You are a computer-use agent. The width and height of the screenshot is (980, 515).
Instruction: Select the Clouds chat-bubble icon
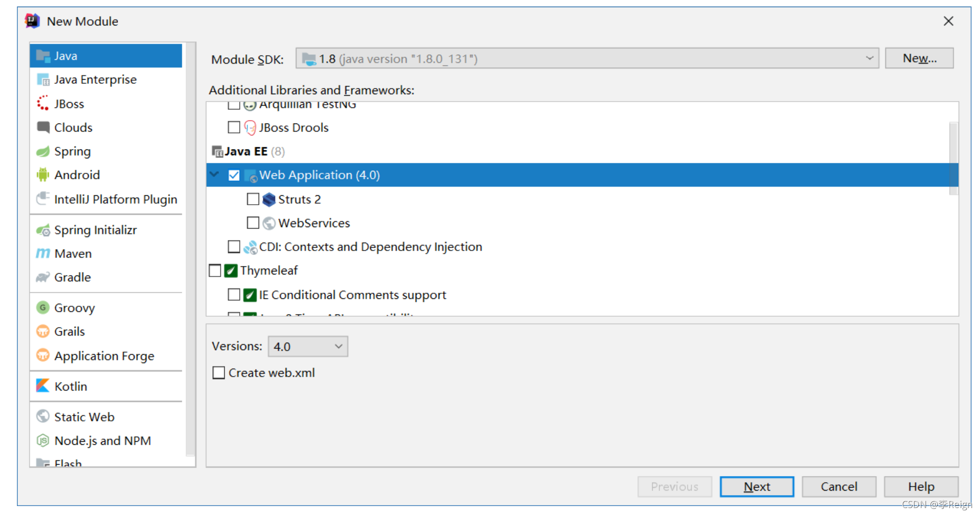click(43, 128)
